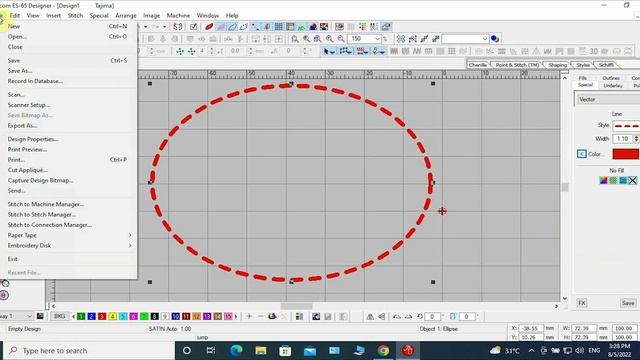Click the FX button
Image resolution: width=640 pixels, height=360 pixels.
[x=582, y=303]
